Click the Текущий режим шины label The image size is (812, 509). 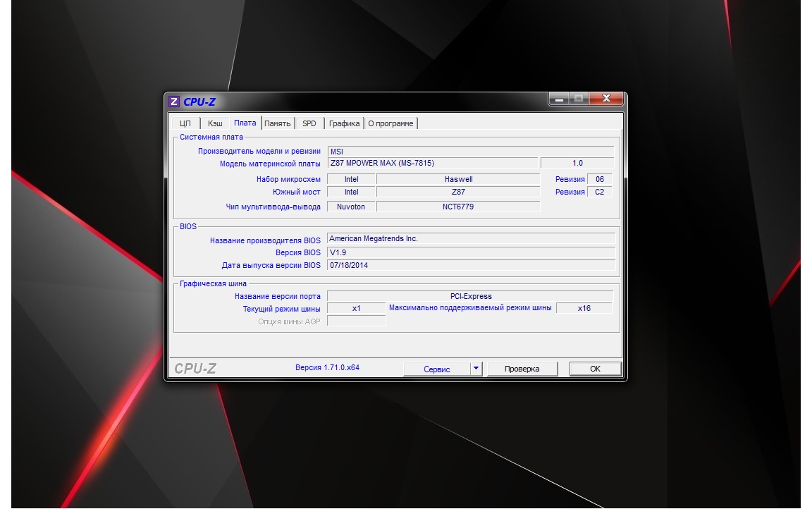[282, 309]
